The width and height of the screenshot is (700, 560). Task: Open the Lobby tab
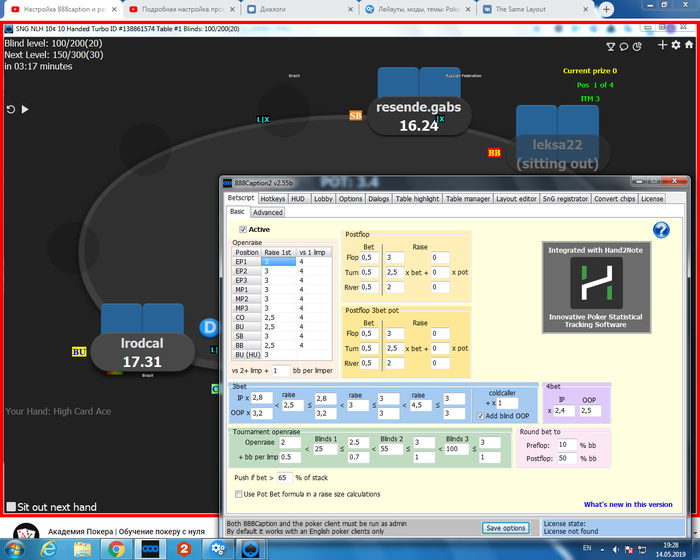pos(323,199)
